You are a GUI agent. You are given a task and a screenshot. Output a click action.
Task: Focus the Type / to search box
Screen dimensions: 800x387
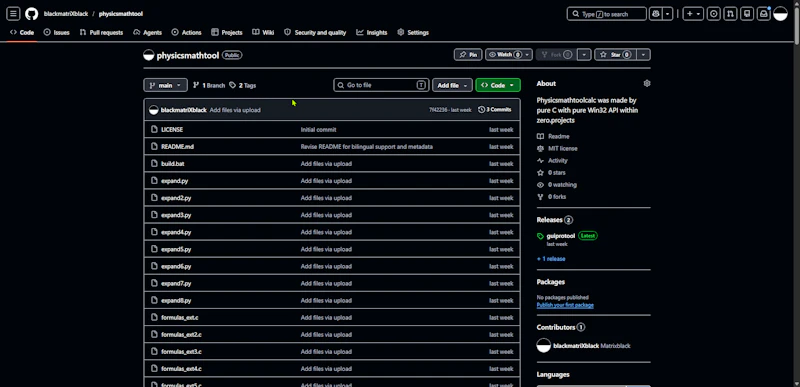coord(607,14)
